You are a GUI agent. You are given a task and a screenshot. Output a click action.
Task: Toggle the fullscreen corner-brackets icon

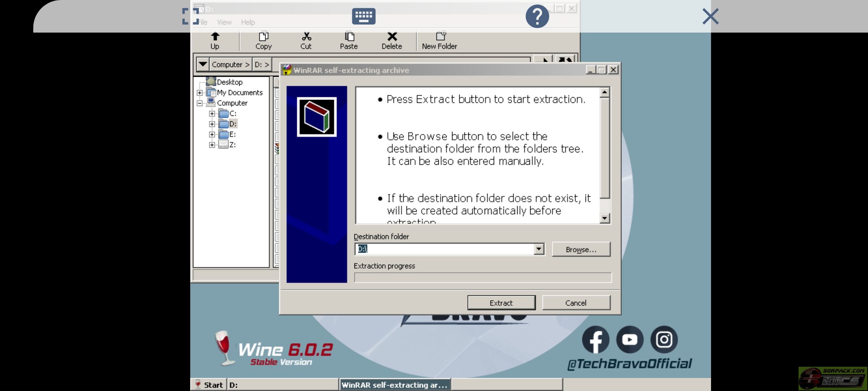click(190, 16)
